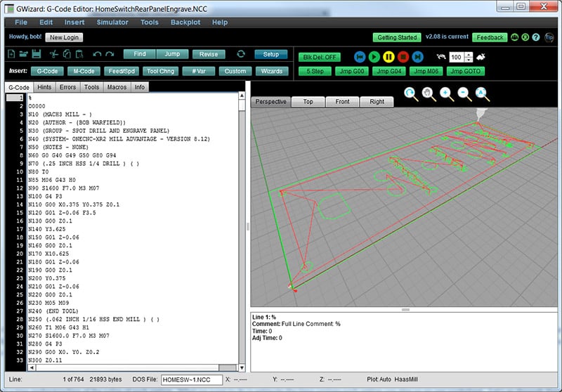
Task: Rewind the simulator to the start
Action: (360, 57)
